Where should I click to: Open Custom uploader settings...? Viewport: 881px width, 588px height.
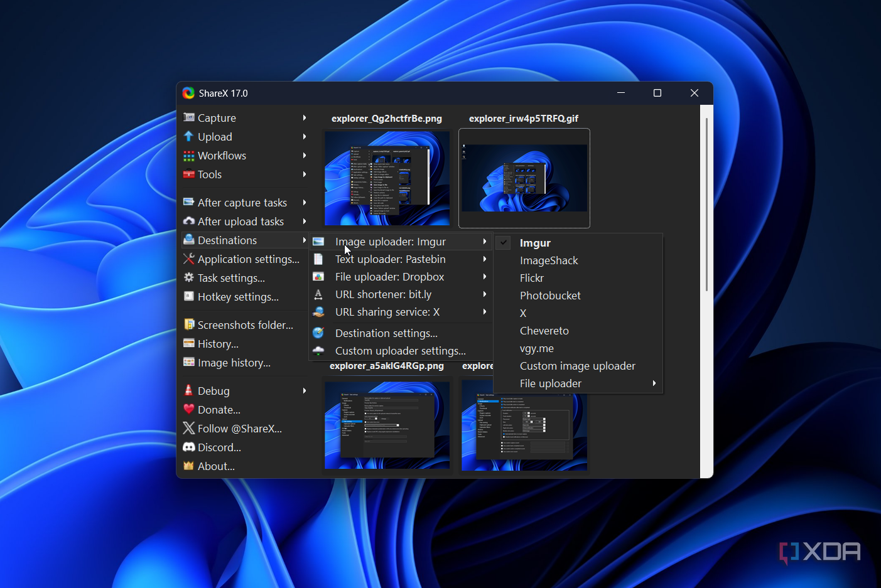click(400, 351)
